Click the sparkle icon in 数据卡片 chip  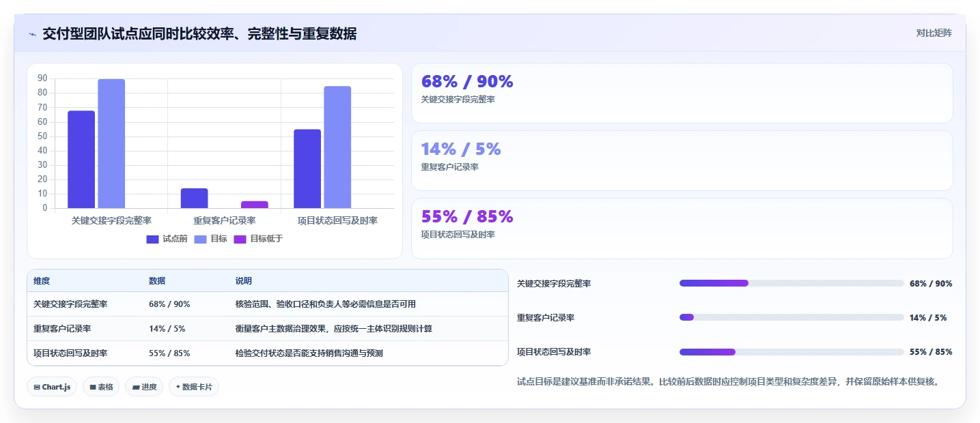[178, 387]
